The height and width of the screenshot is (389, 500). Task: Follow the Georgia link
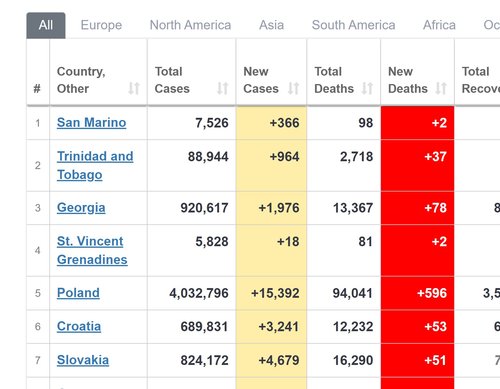tap(81, 208)
